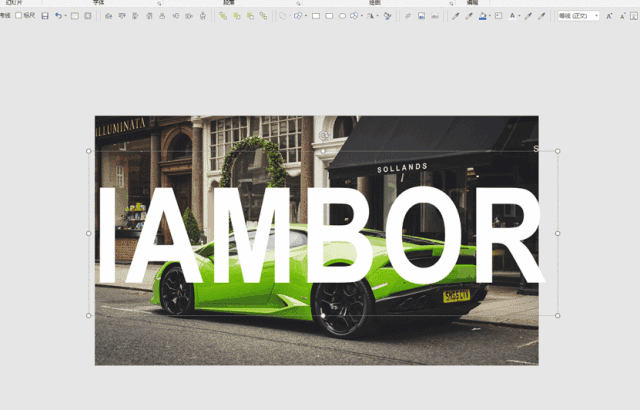Click the bottom-right corner handle of text box
This screenshot has height=410, width=640.
(x=558, y=315)
